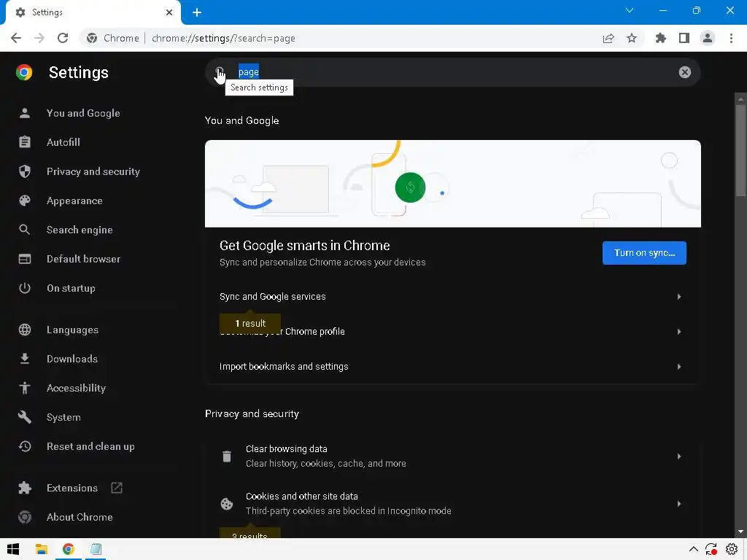
Task: Click the Chrome site info icon in address bar
Action: 92,38
